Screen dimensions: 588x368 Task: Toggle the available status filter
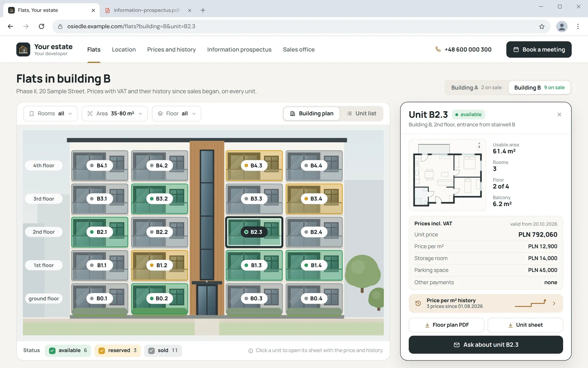pos(68,350)
